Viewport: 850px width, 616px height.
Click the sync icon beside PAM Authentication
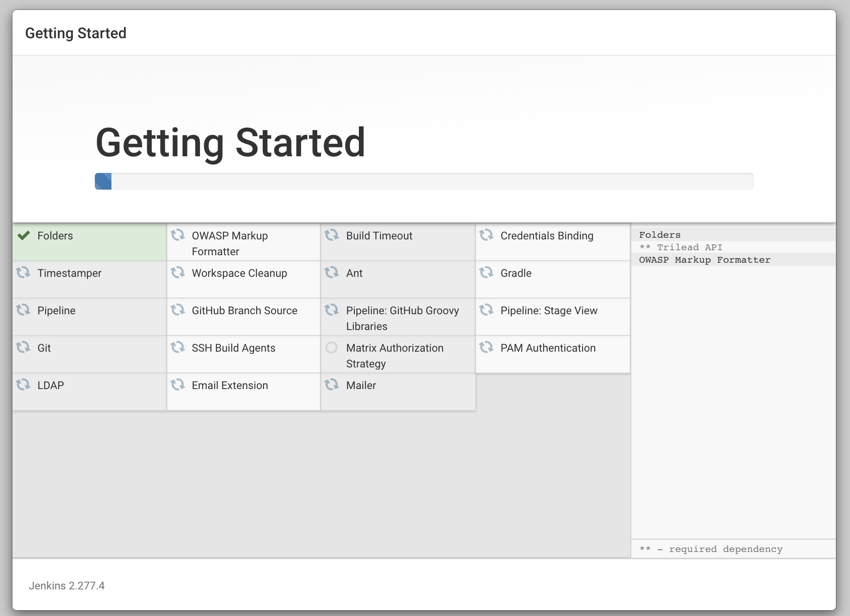[x=486, y=347]
